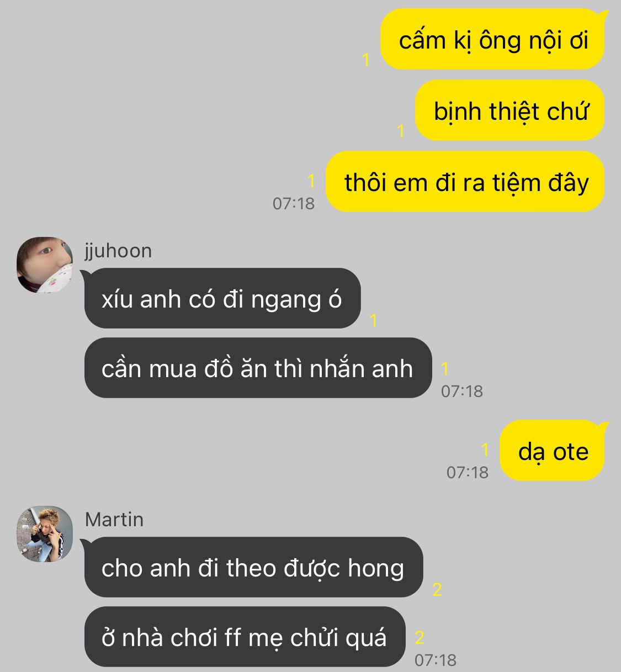Open Martin's profile picture
The image size is (621, 672).
[x=45, y=534]
